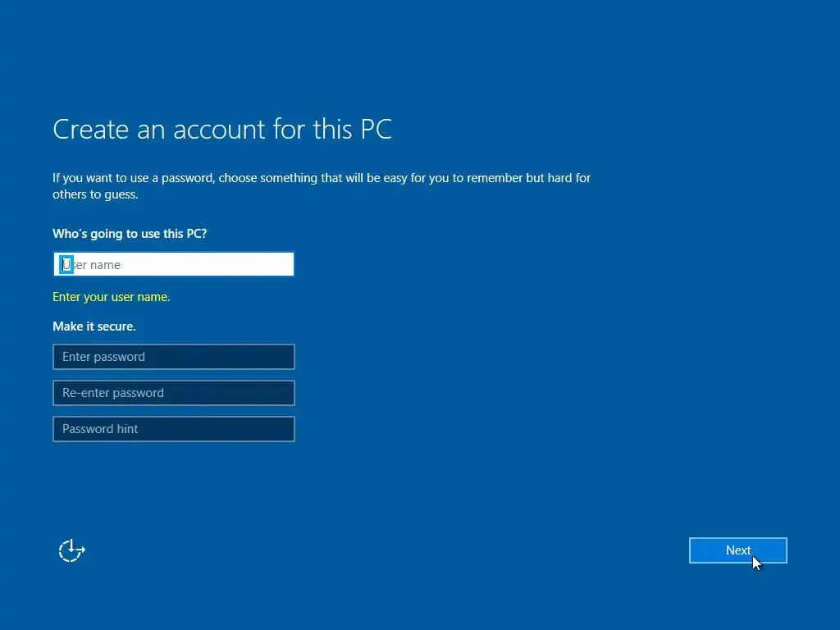840x630 pixels.
Task: Click the Next button
Action: pos(737,550)
